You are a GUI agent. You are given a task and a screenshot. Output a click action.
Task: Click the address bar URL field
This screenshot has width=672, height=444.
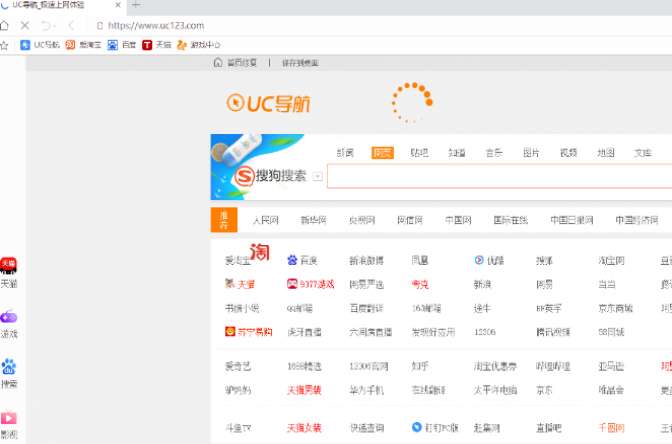click(x=156, y=26)
